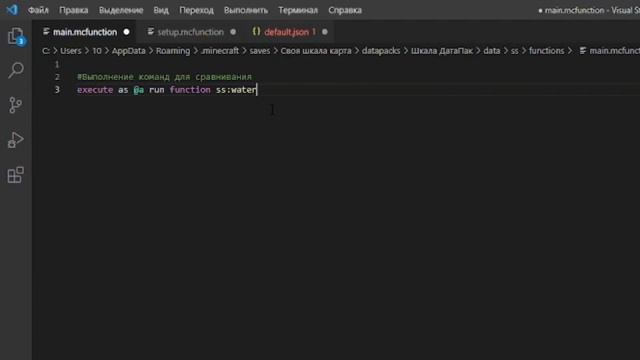
Task: Click the C: drive breadcrumb
Action: pos(46,51)
